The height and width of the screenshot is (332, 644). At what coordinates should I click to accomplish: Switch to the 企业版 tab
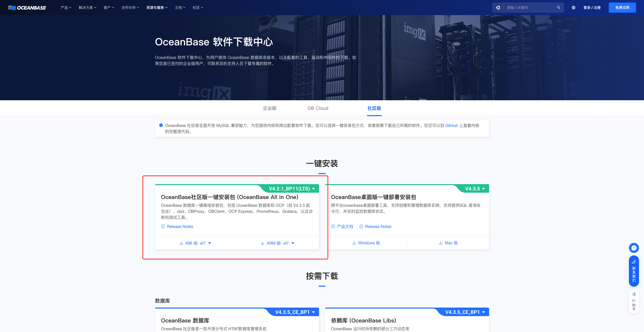click(x=269, y=108)
